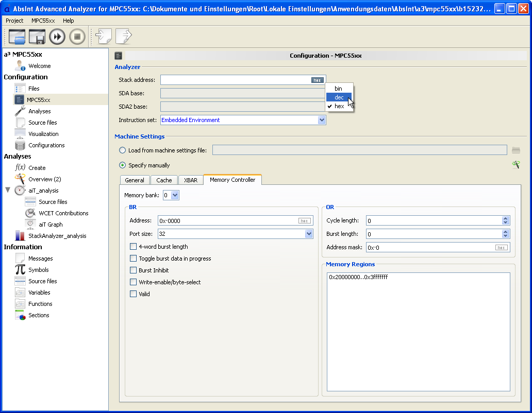Open Source files under Configuration
The height and width of the screenshot is (413, 532).
click(x=42, y=123)
